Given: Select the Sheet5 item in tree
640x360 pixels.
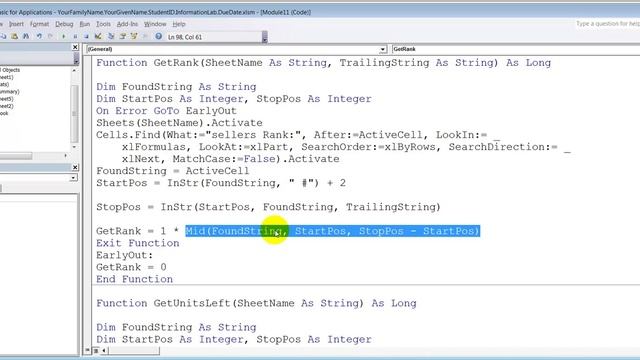Looking at the screenshot, I should click(7, 99).
